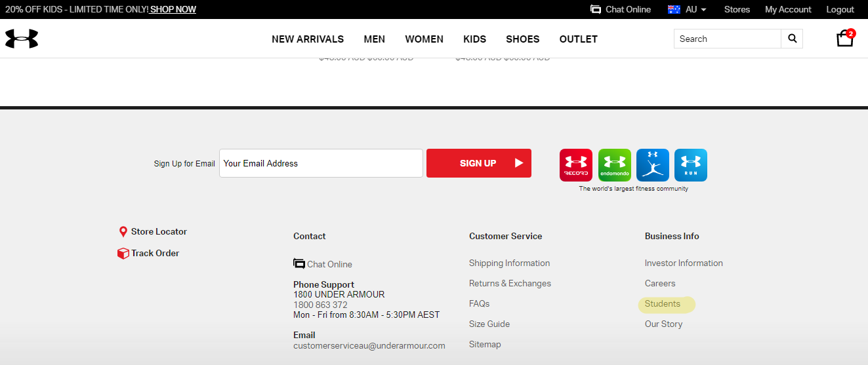
Task: Open Store Locator link
Action: point(159,231)
